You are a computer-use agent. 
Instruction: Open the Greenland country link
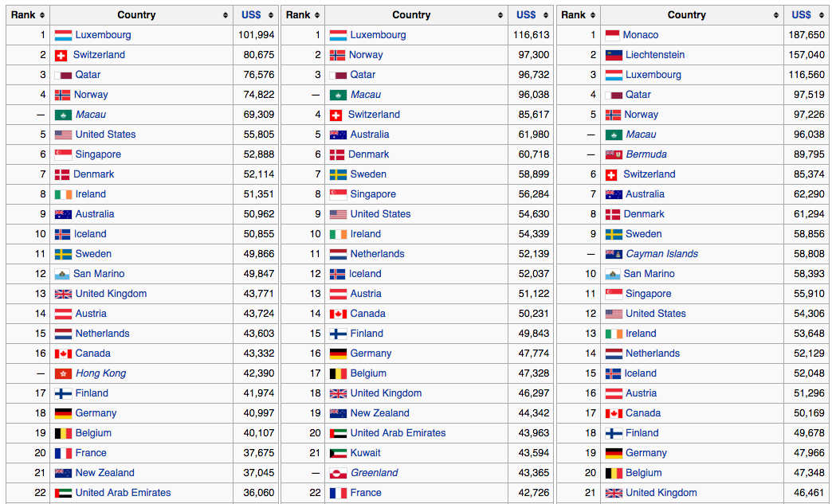click(374, 473)
